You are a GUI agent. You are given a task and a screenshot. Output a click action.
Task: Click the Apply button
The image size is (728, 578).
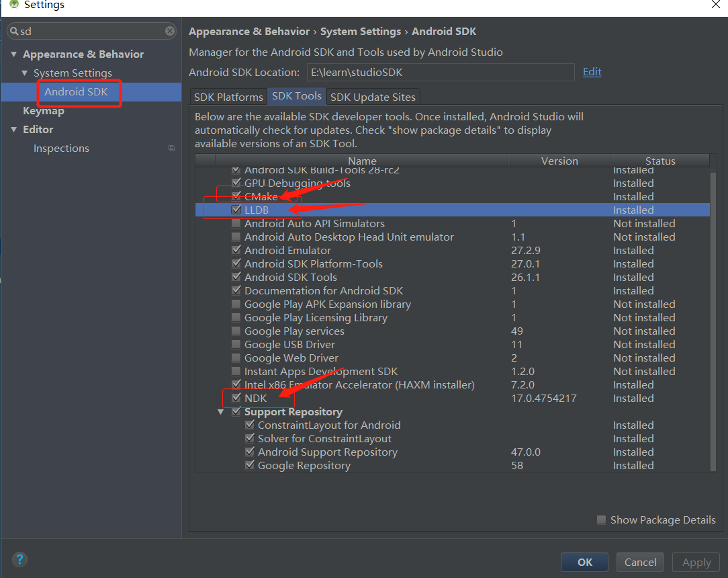(696, 562)
